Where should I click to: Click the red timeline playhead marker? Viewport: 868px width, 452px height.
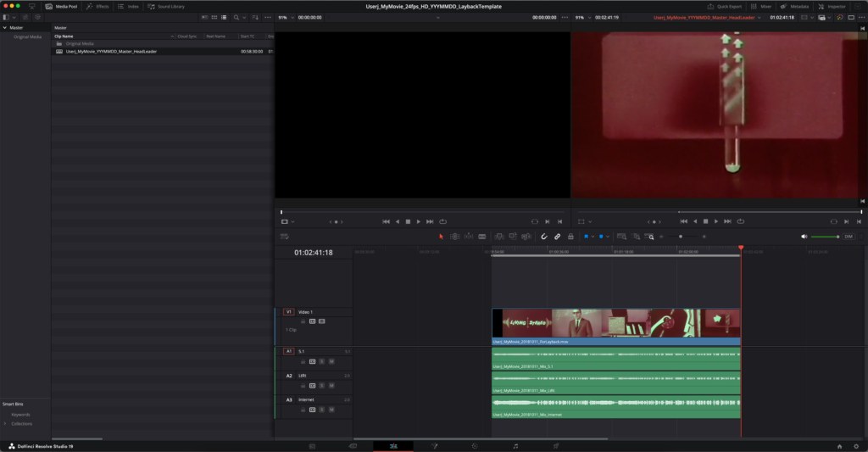click(x=741, y=248)
